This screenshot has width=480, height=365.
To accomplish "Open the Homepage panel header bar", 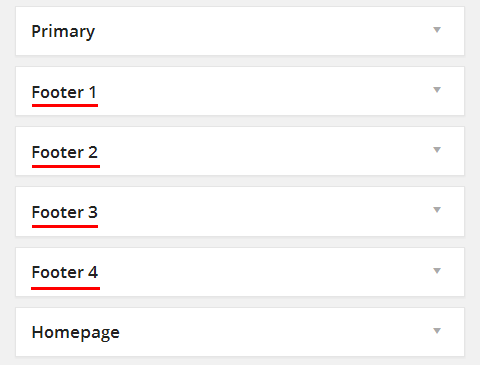I will 240,332.
